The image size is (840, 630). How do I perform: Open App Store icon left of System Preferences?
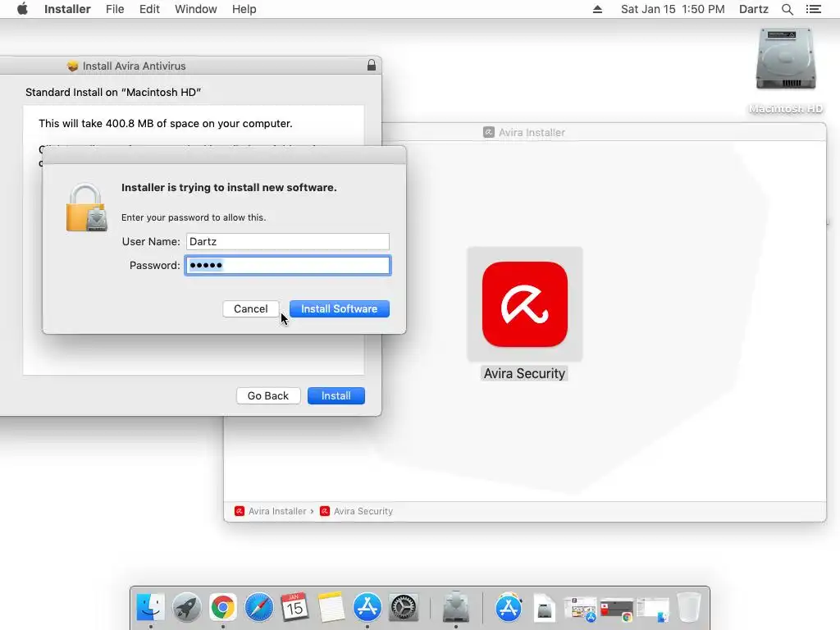367,607
